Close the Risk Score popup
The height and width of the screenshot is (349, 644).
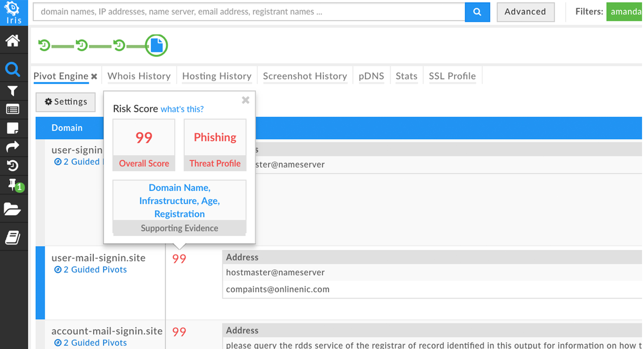tap(245, 100)
